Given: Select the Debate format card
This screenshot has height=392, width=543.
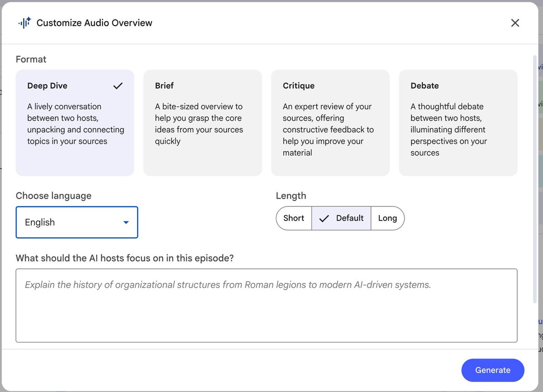Looking at the screenshot, I should (458, 123).
